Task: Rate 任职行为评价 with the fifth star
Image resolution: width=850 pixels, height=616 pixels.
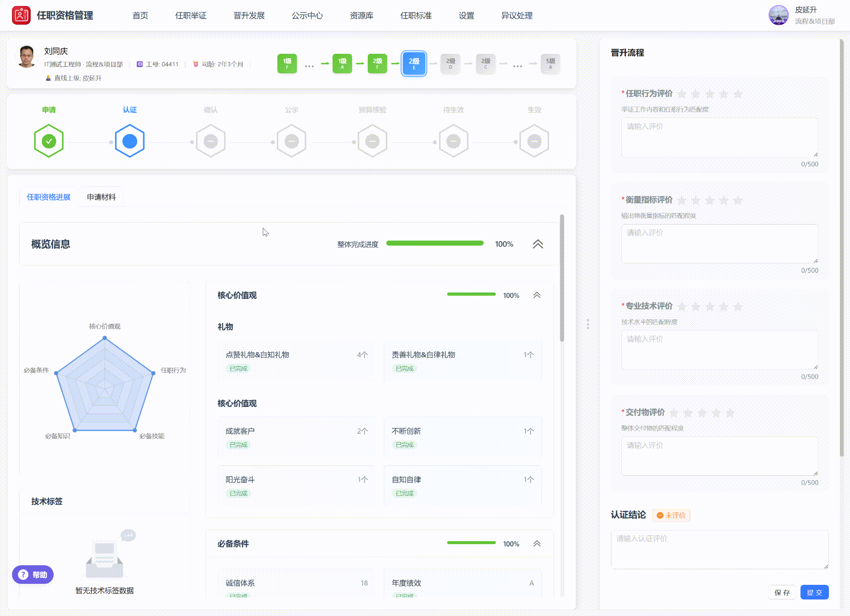Action: click(737, 94)
